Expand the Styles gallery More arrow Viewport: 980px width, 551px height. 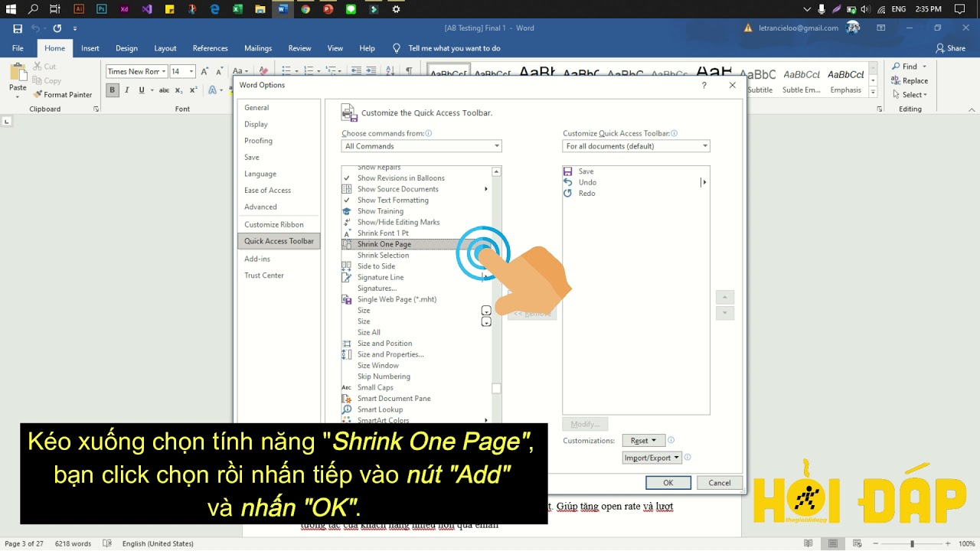point(873,92)
